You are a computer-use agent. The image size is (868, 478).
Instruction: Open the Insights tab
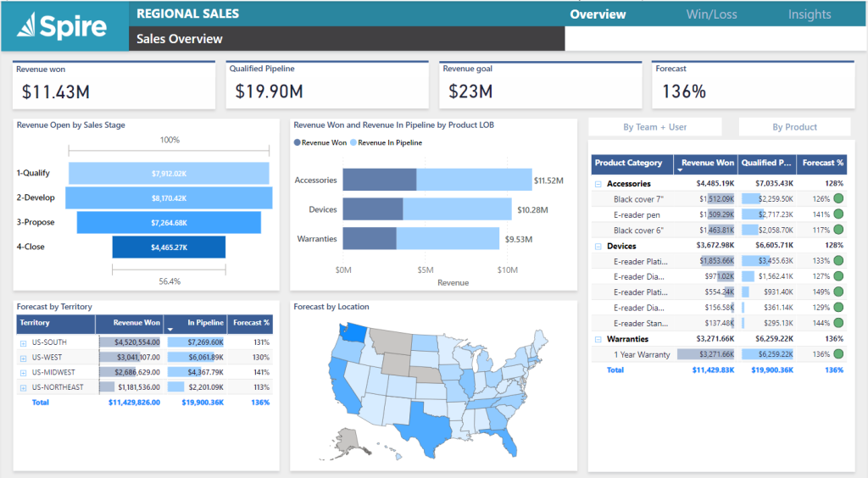810,14
